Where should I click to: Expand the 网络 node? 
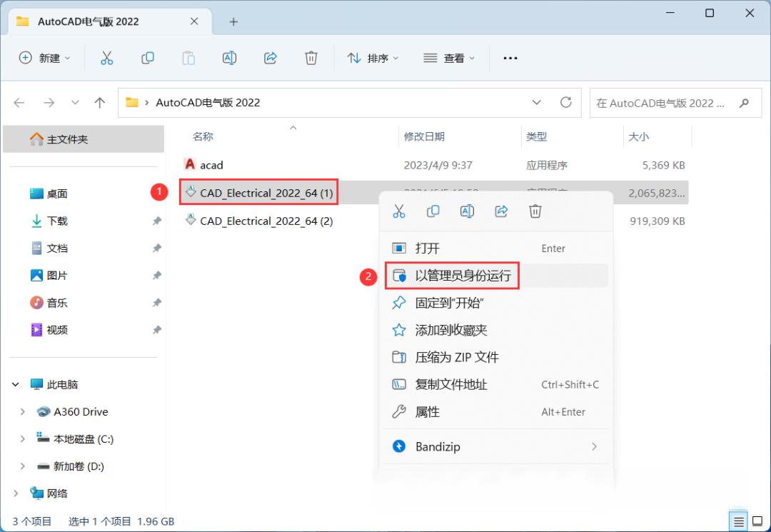point(16,493)
